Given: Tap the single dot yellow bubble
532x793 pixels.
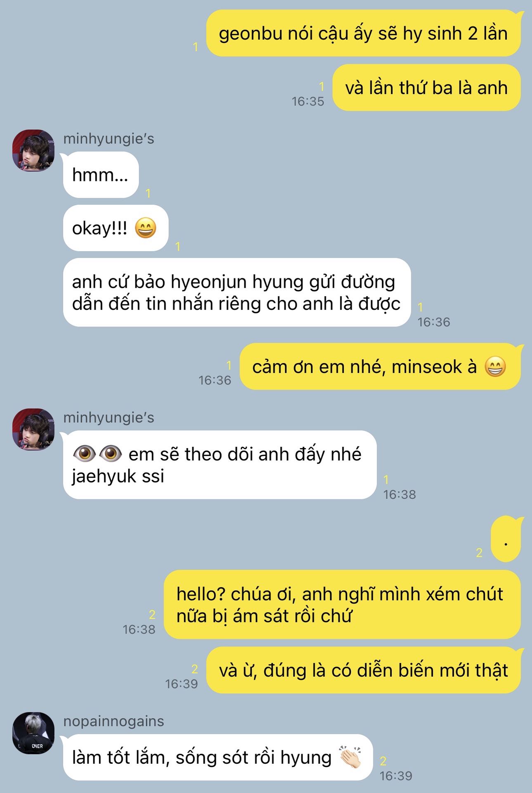Looking at the screenshot, I should [x=506, y=539].
